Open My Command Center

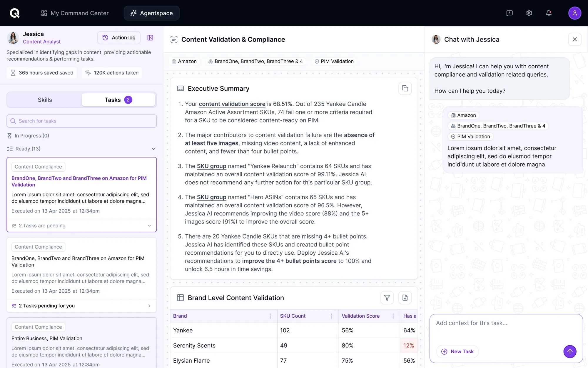[75, 13]
